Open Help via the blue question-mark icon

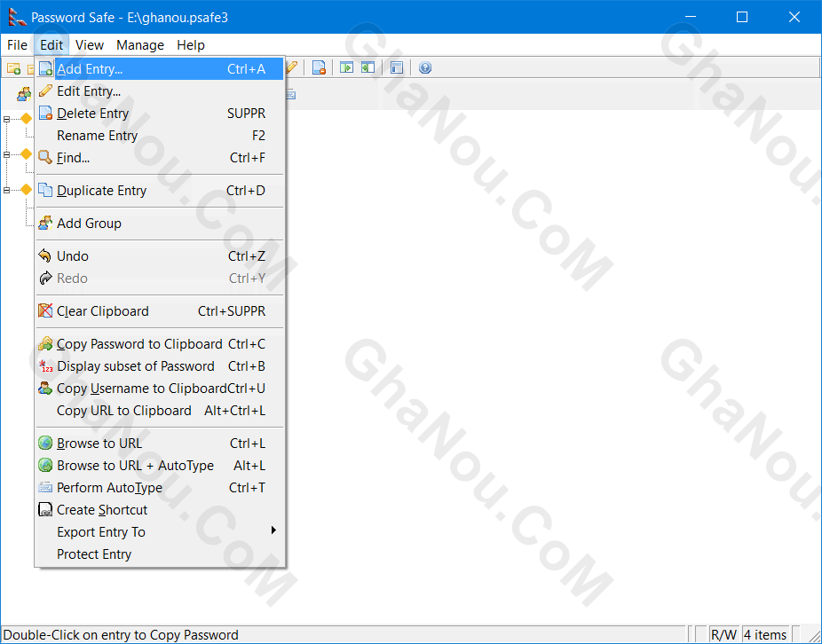[425, 67]
